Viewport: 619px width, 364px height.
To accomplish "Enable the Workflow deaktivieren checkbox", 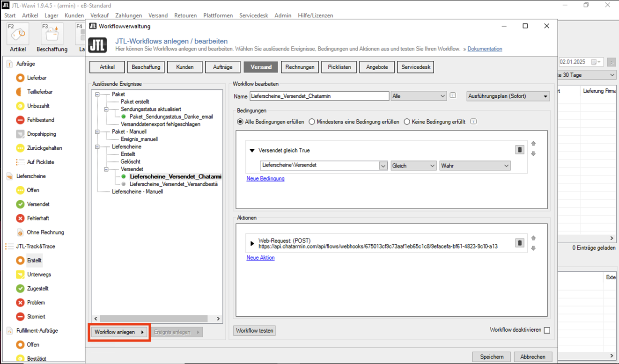I will (546, 330).
